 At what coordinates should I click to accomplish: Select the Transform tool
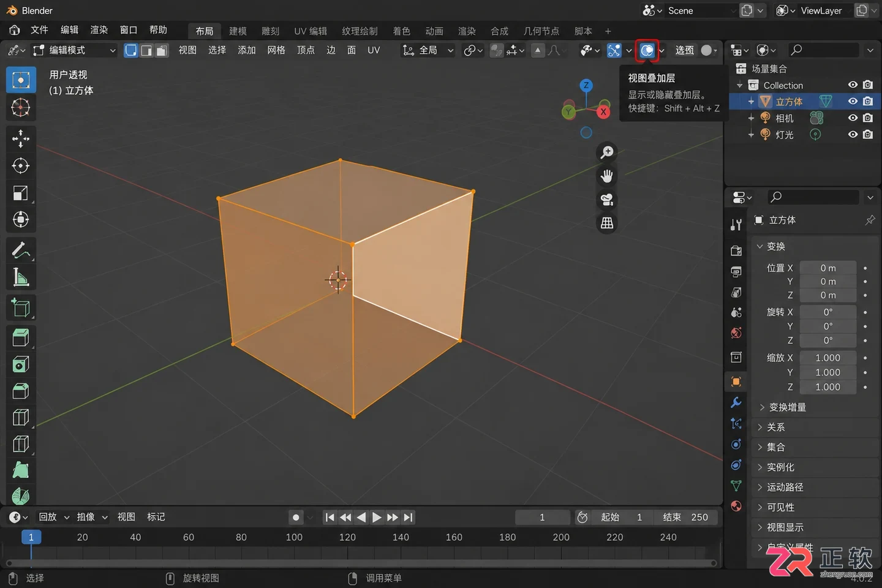coord(21,219)
